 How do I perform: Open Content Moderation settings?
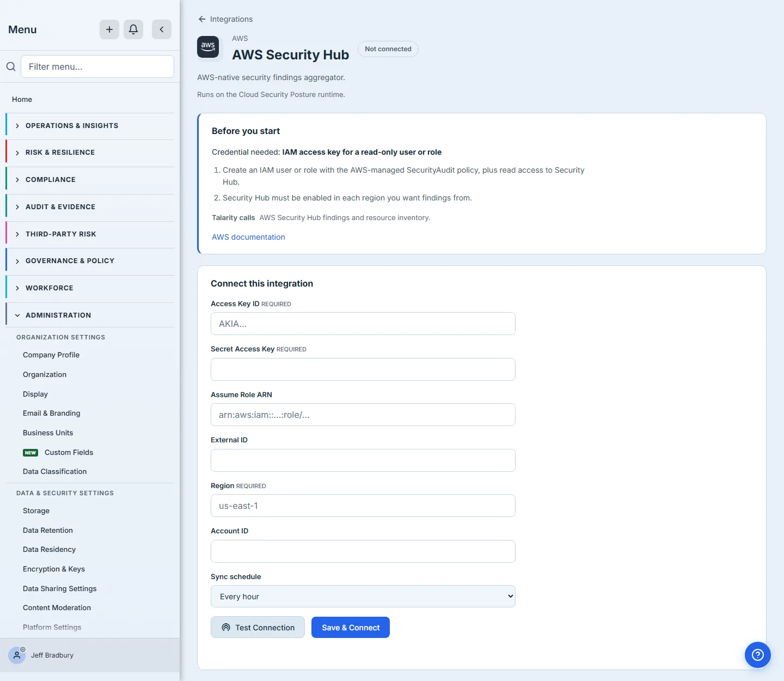point(57,608)
